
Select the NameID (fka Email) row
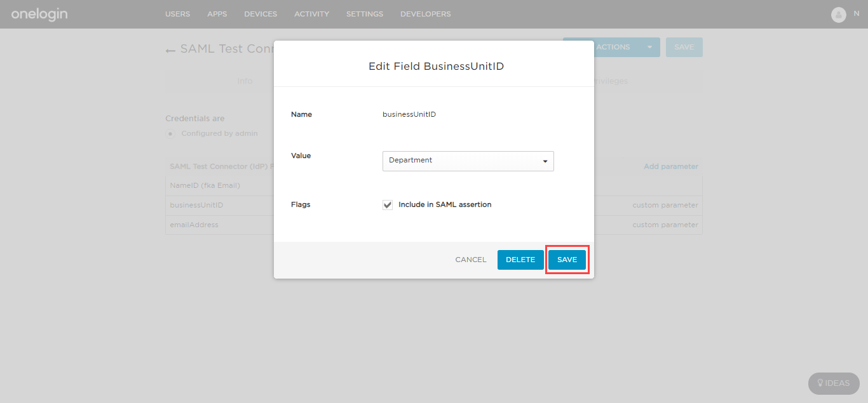(434, 186)
